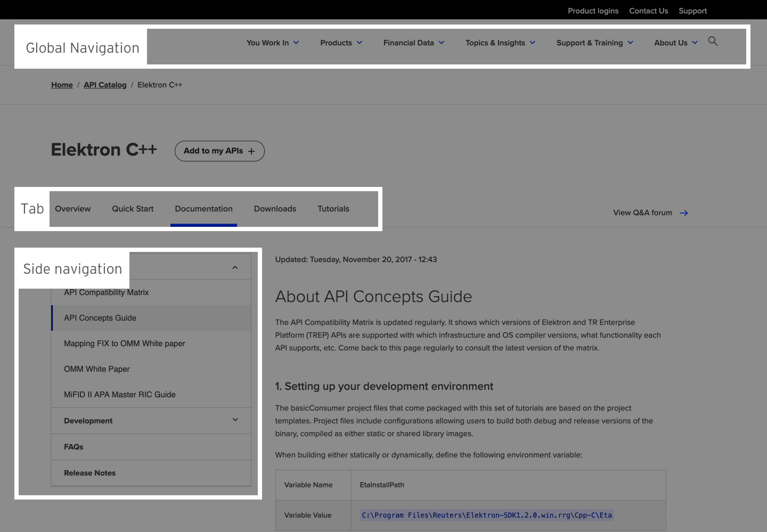
Task: Open Topics & Insights menu
Action: pyautogui.click(x=500, y=43)
